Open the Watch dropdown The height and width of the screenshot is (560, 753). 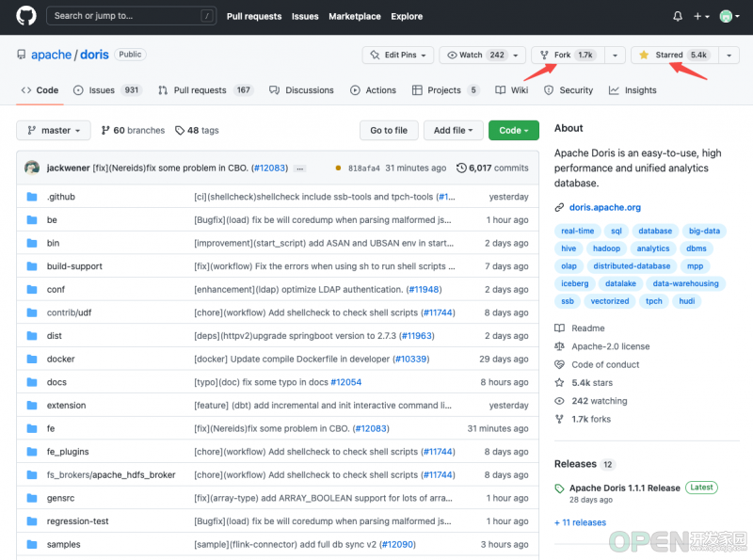click(x=483, y=55)
